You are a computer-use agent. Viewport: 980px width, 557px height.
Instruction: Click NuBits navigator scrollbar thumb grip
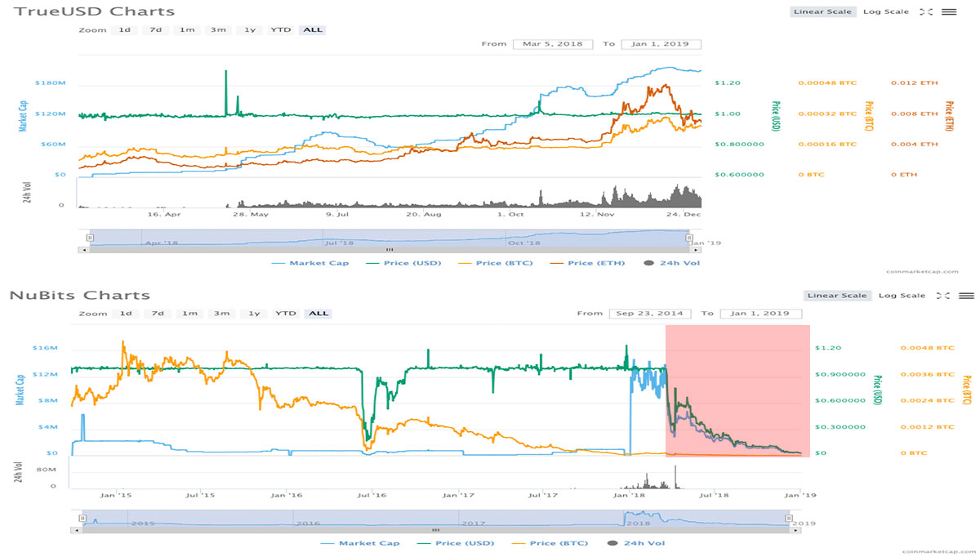point(435,529)
